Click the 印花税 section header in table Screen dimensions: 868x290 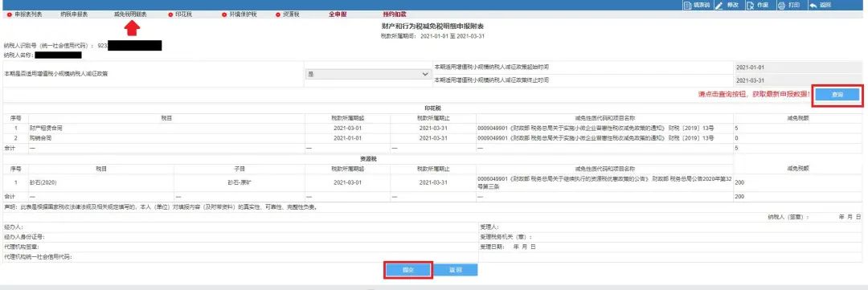click(x=432, y=108)
